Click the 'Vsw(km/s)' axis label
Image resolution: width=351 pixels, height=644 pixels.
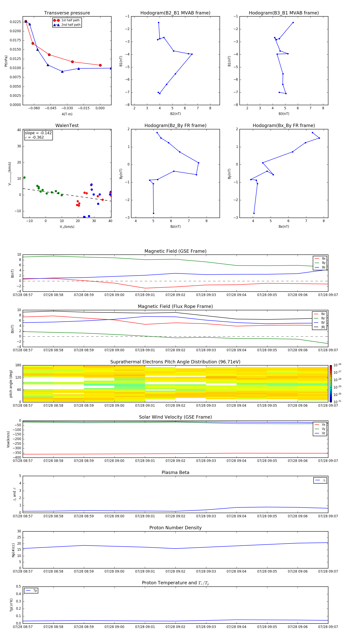[8, 439]
